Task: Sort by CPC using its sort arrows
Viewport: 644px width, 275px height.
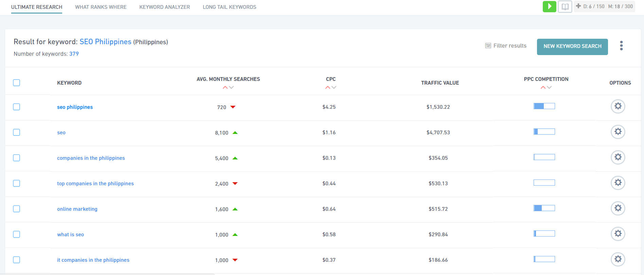Action: click(x=330, y=87)
